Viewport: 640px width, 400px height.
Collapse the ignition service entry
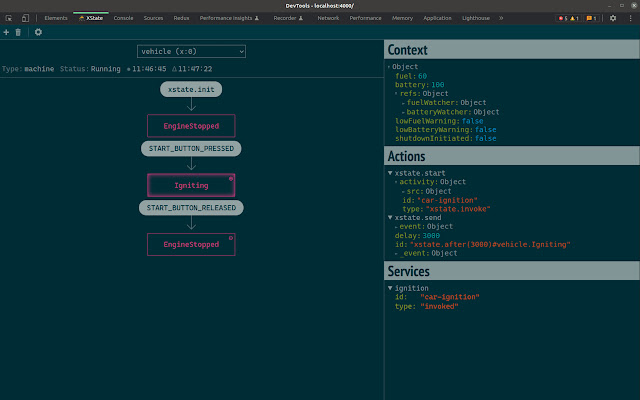tap(390, 288)
